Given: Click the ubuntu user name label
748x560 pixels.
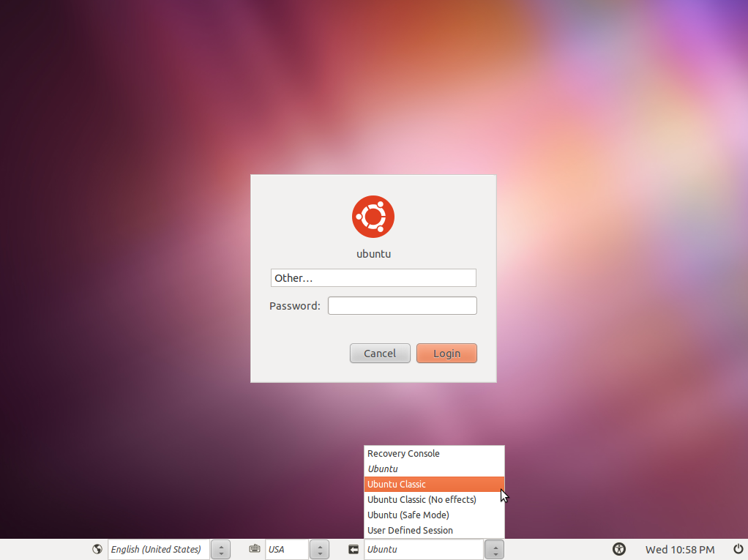Looking at the screenshot, I should point(373,254).
